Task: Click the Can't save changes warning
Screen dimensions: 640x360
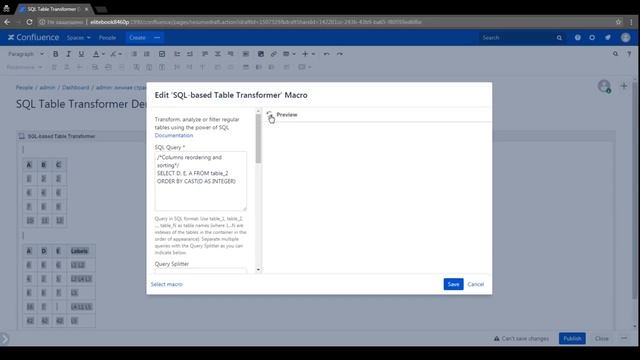Action: (521, 338)
